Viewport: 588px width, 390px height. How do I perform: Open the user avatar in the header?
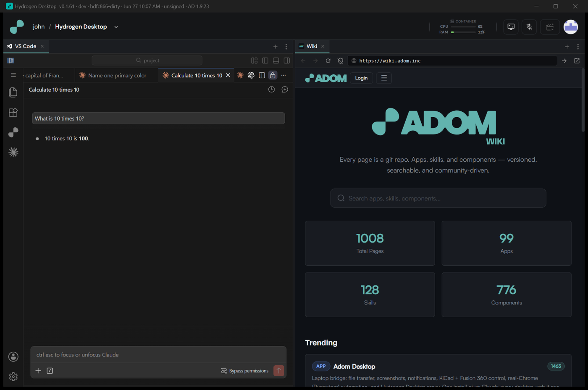[571, 27]
